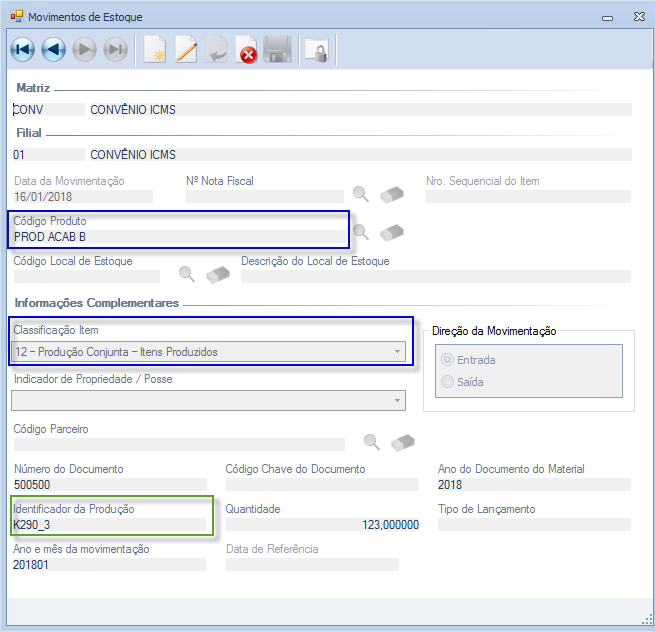Click the edit record pencil icon
The width and height of the screenshot is (655, 632).
(x=186, y=50)
